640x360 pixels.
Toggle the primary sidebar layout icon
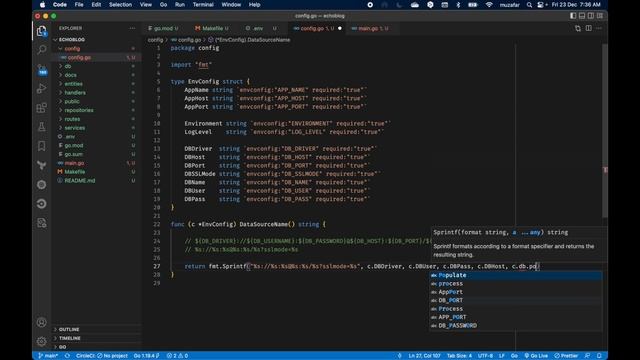pos(573,16)
